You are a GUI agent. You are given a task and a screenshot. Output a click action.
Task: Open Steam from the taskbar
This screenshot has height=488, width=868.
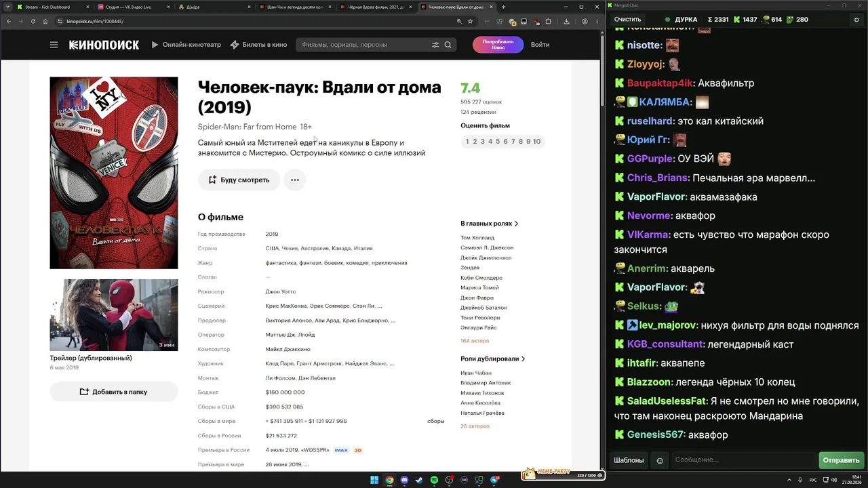(419, 480)
